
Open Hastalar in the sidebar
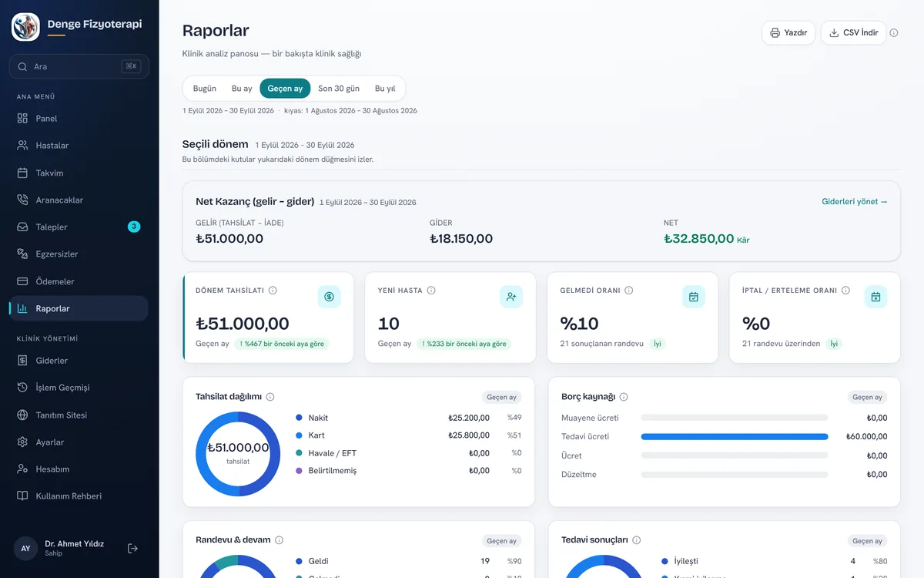point(79,146)
